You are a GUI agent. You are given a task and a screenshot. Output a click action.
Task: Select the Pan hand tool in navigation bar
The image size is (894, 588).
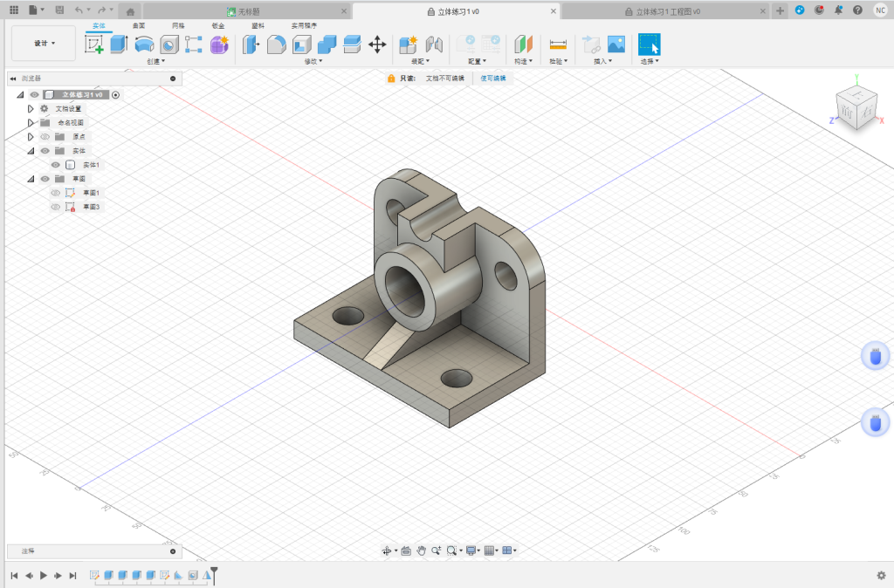[x=421, y=550]
